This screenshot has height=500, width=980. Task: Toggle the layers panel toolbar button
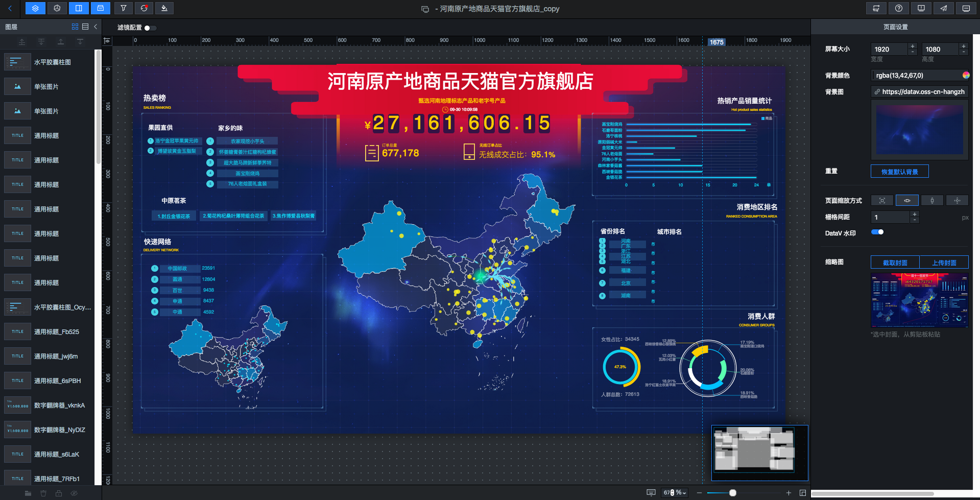click(35, 8)
